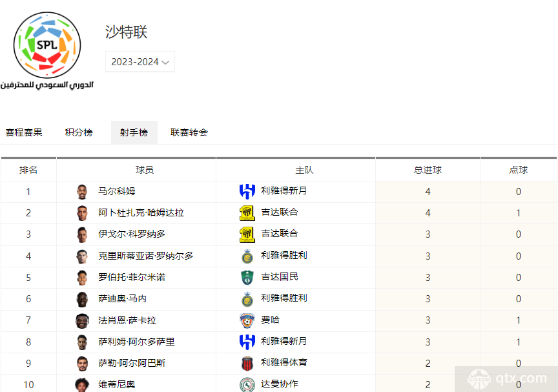558x392 pixels.
Task: Open the 联赛转会 tab
Action: pos(189,132)
